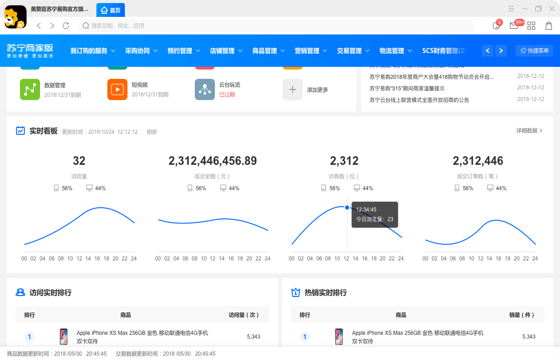This screenshot has width=560, height=361.
Task: Open notifications via the bell icon
Action: pos(496,26)
